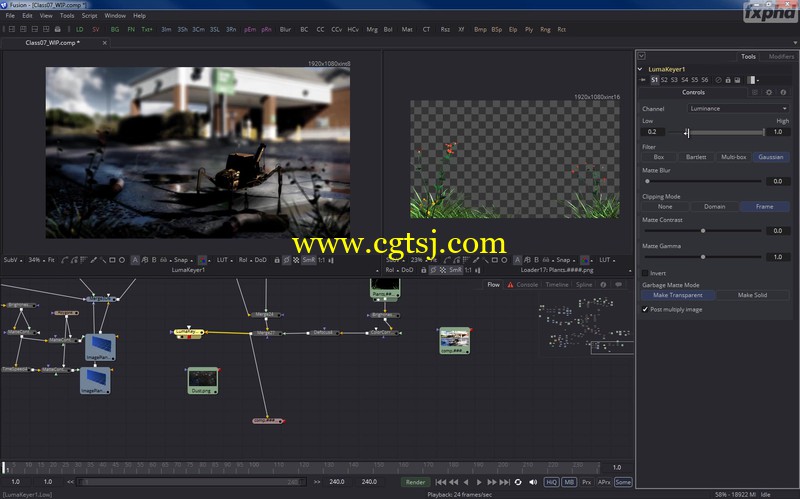Image resolution: width=800 pixels, height=499 pixels.
Task: Toggle APrx auto proxy mode
Action: [x=604, y=482]
